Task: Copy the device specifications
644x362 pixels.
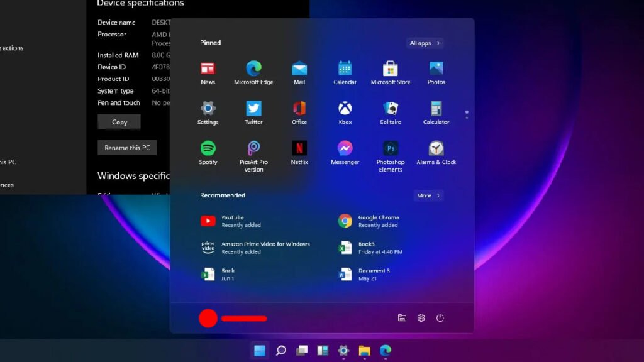Action: (118, 122)
